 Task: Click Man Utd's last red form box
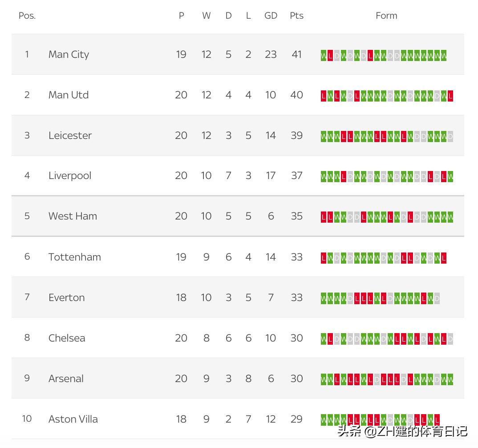[x=450, y=96]
